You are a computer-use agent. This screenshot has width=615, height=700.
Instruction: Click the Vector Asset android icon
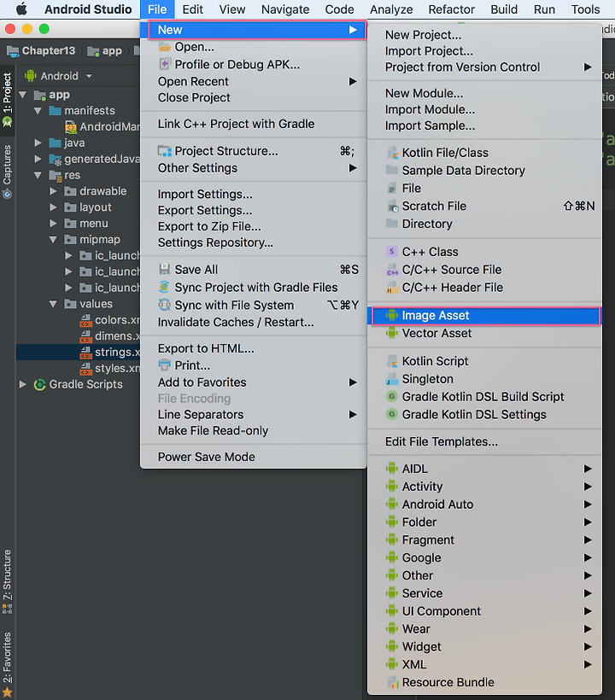pyautogui.click(x=392, y=333)
